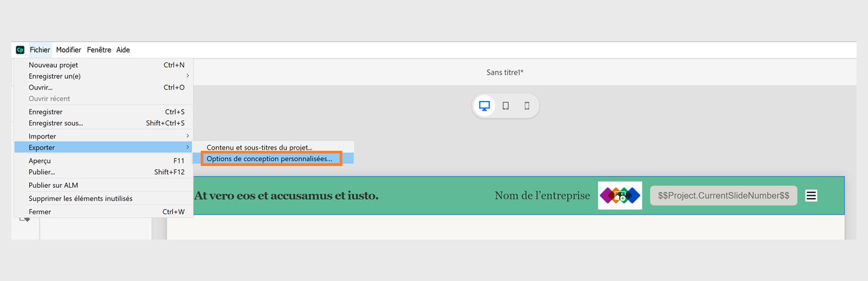Expand the Enregistrer un(e) submenu arrow

[x=188, y=76]
